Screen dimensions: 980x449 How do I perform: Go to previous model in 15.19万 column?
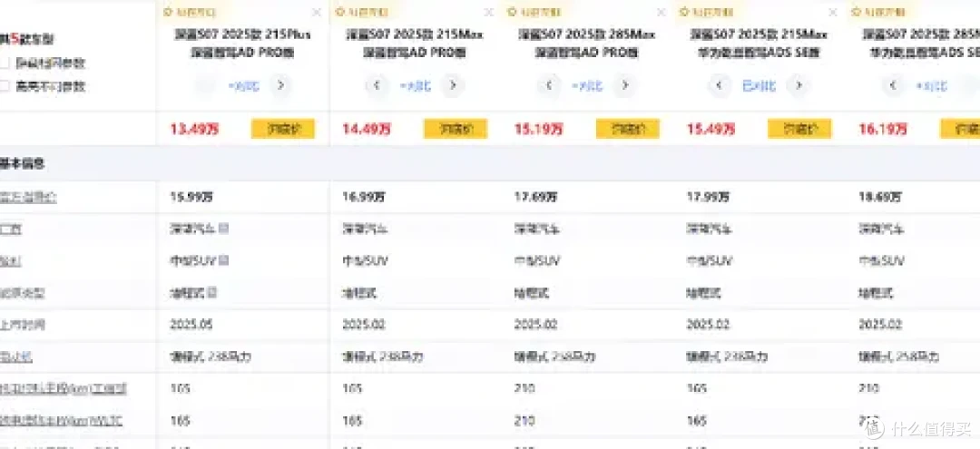point(549,85)
